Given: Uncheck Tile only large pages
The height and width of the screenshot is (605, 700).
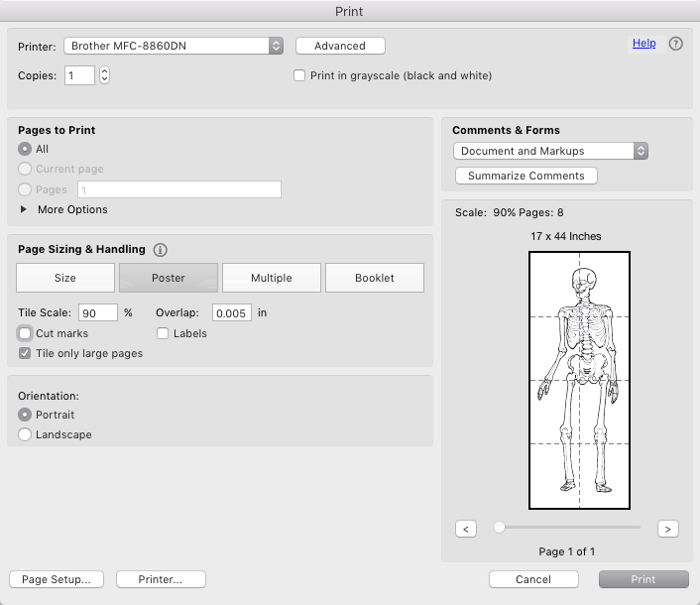Looking at the screenshot, I should (x=25, y=354).
